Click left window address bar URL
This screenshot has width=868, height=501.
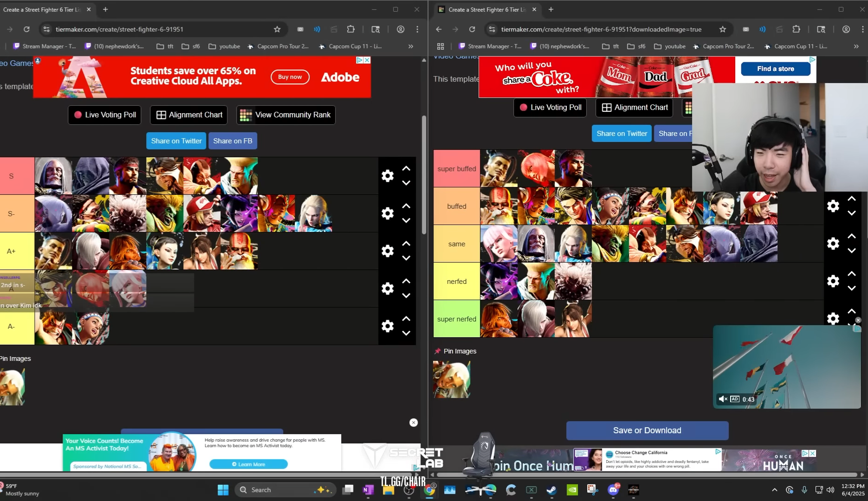[x=119, y=29]
